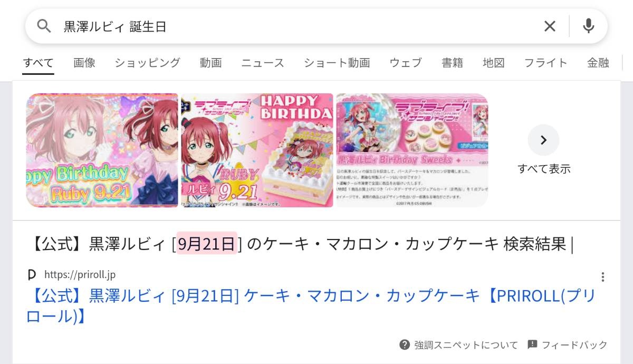Screen dimensions: 633x364
Task: Click inside the search input field
Action: pos(295,26)
